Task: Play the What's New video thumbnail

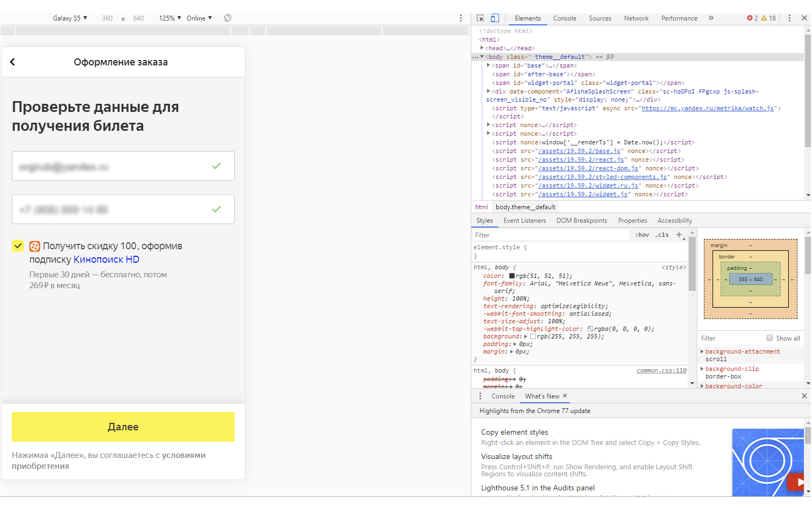Action: (x=768, y=462)
